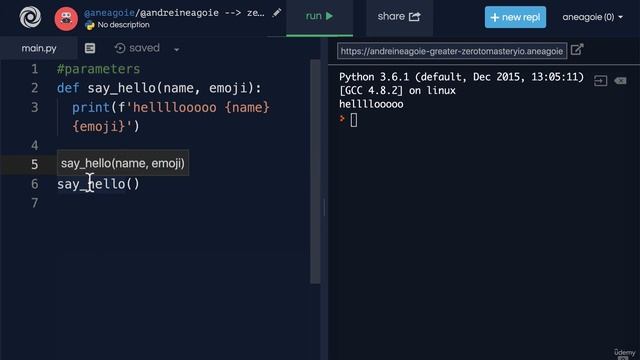The height and width of the screenshot is (360, 640).
Task: Click the {emoji}') wrapped code line
Action: coord(106,127)
